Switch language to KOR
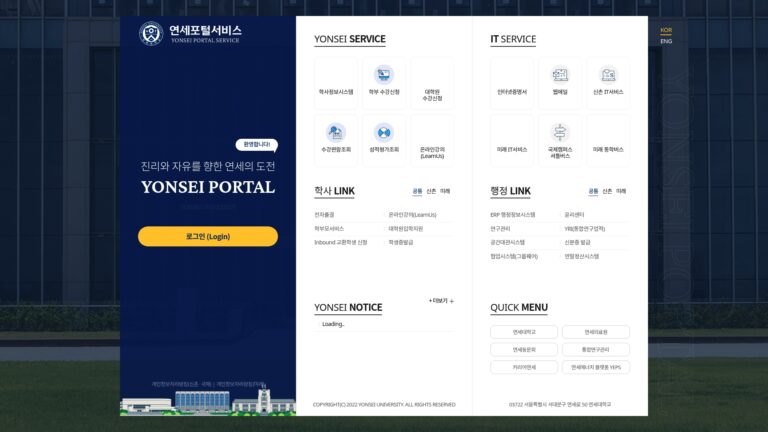 666,30
